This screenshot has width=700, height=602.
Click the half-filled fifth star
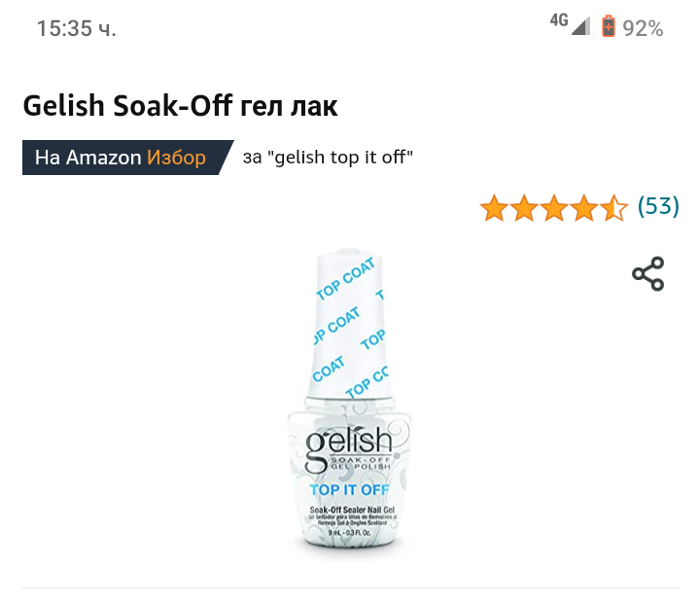coord(614,207)
